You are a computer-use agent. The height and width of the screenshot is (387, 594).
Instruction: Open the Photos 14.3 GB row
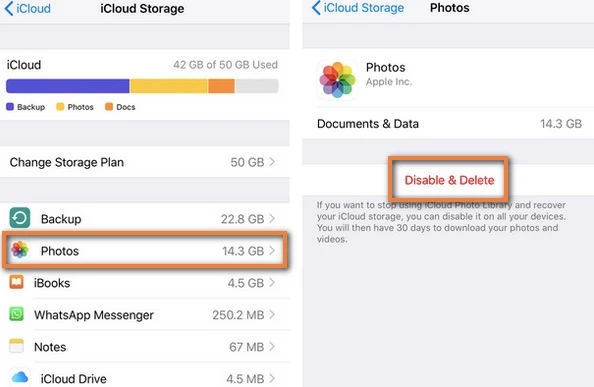click(x=145, y=251)
